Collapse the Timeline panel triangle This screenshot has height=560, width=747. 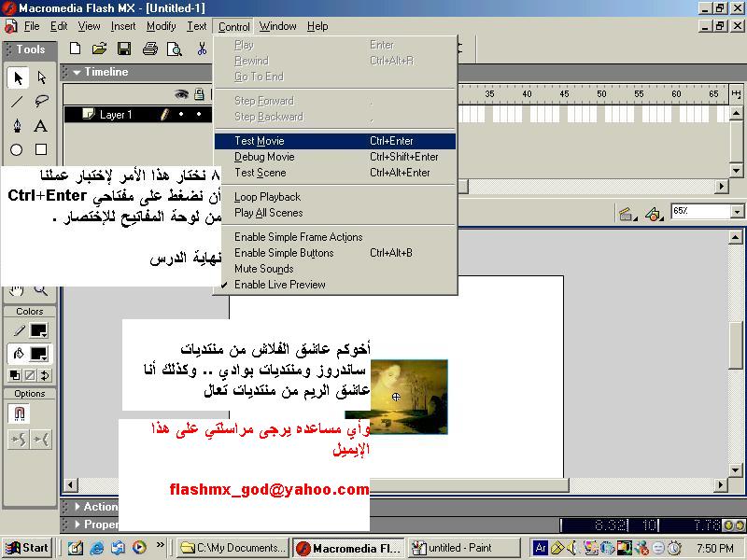[x=77, y=73]
